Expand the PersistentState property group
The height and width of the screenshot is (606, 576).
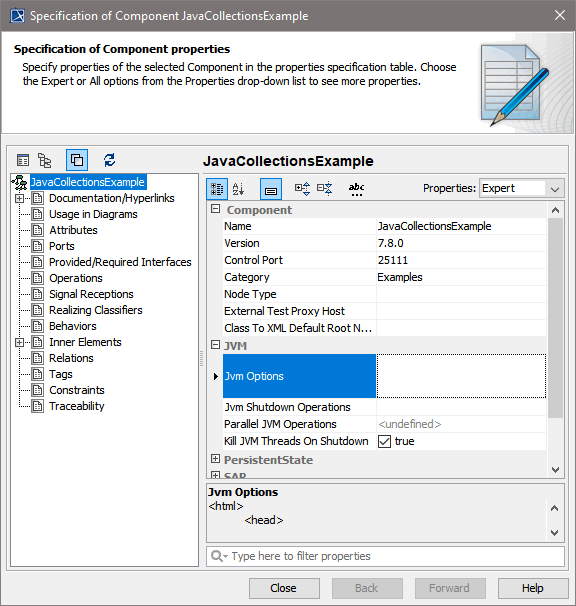(x=215, y=459)
